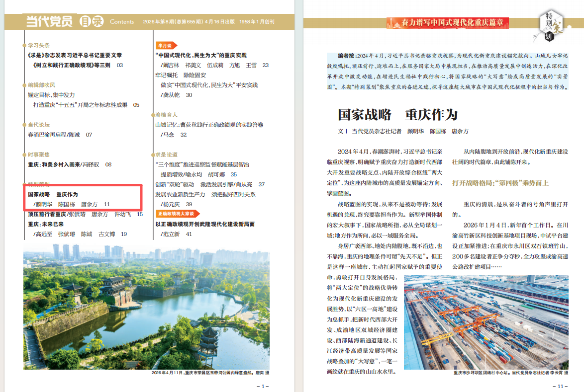
Task: Click the orange 正确政绩观大家谈 tag
Action: click(175, 214)
